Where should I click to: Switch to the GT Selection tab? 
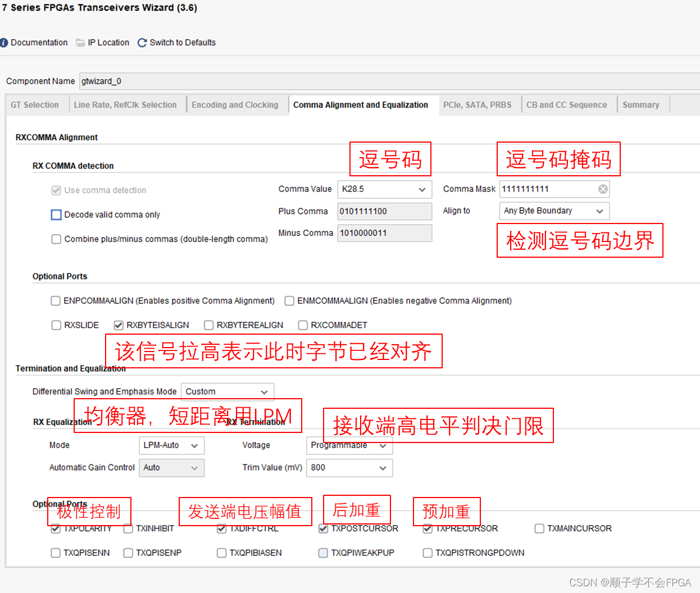(x=35, y=105)
